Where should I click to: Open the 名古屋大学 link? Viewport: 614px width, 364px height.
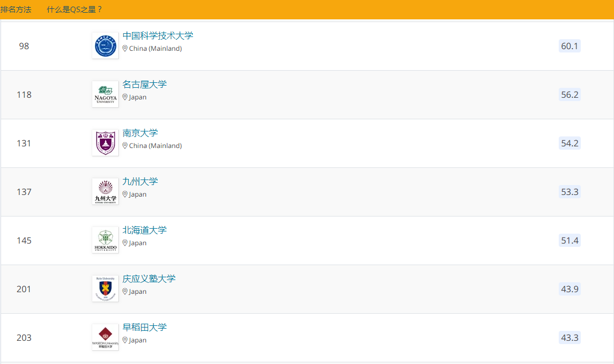(144, 84)
